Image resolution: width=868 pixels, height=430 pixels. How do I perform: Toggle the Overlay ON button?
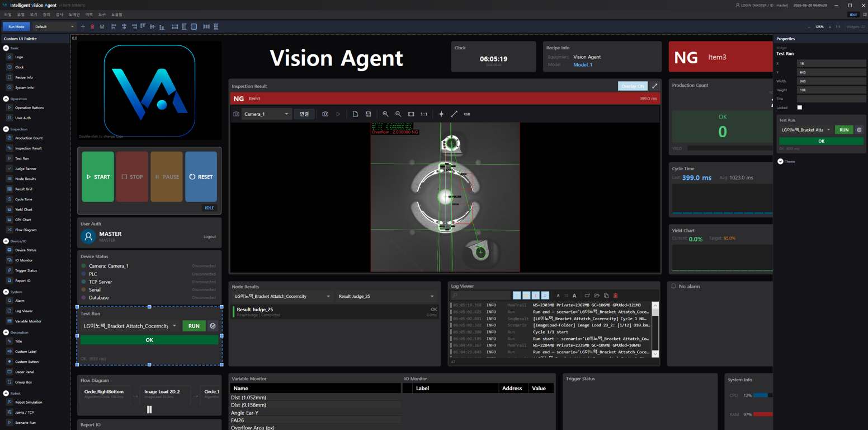(x=633, y=86)
